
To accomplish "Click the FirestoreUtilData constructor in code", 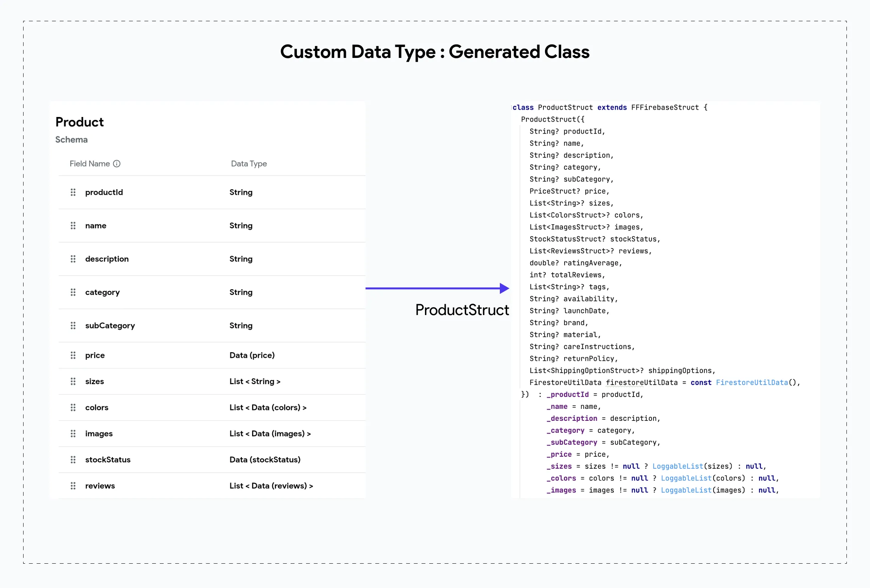I will (752, 382).
